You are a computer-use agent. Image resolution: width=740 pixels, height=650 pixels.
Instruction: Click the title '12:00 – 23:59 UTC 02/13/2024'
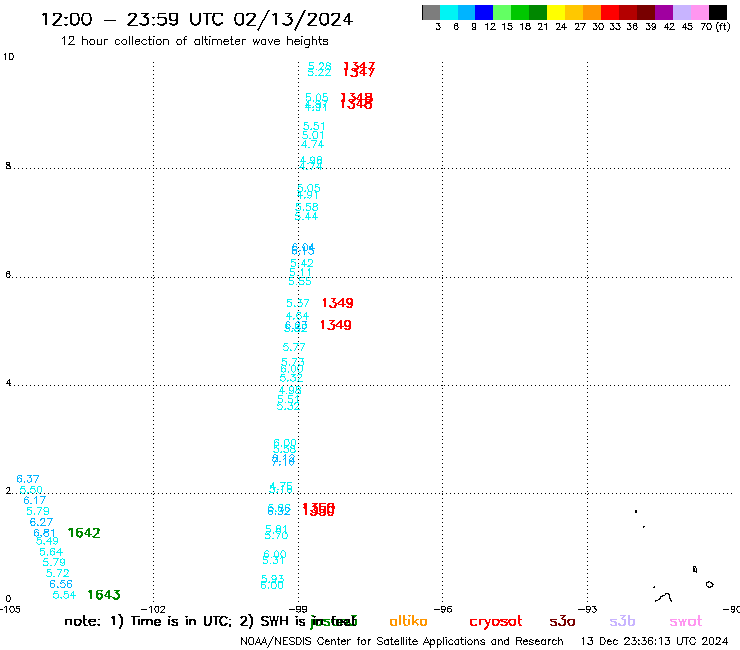point(197,19)
